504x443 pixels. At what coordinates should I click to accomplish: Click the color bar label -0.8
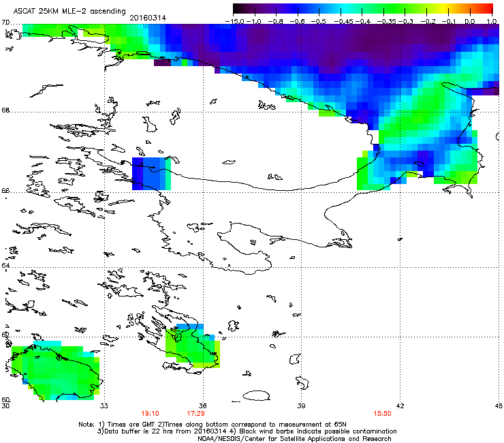click(x=275, y=22)
